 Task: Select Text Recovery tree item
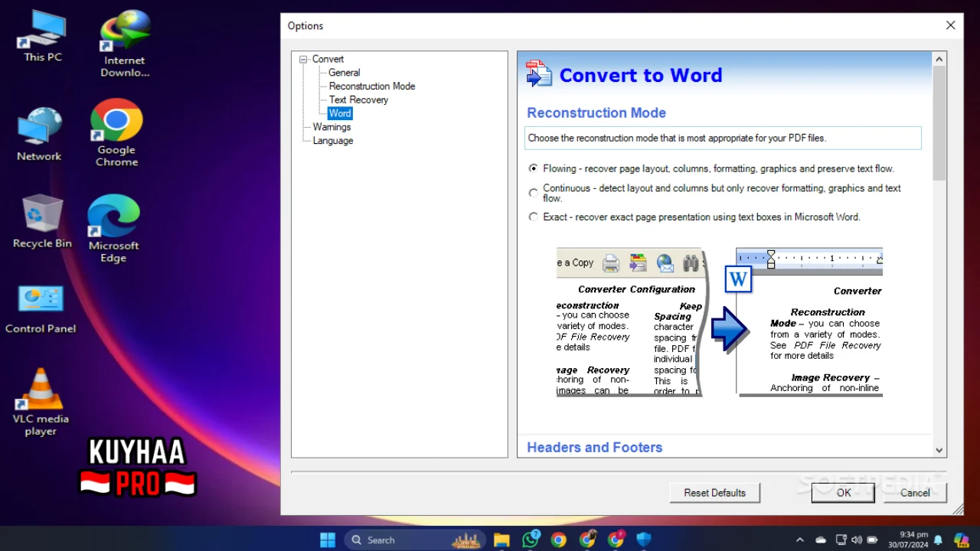tap(358, 99)
